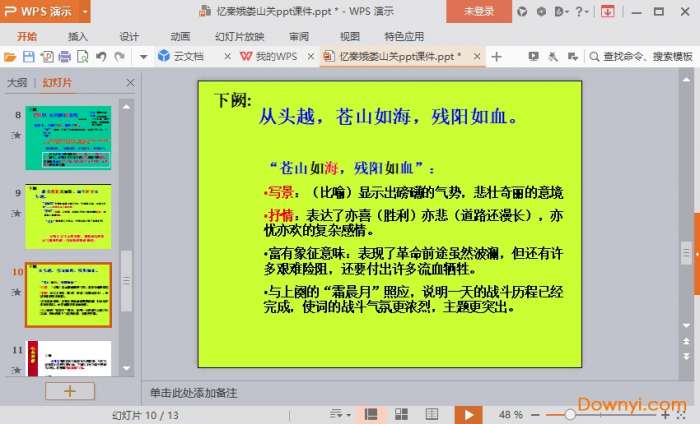Open the 设计 ribbon tab

[x=129, y=36]
